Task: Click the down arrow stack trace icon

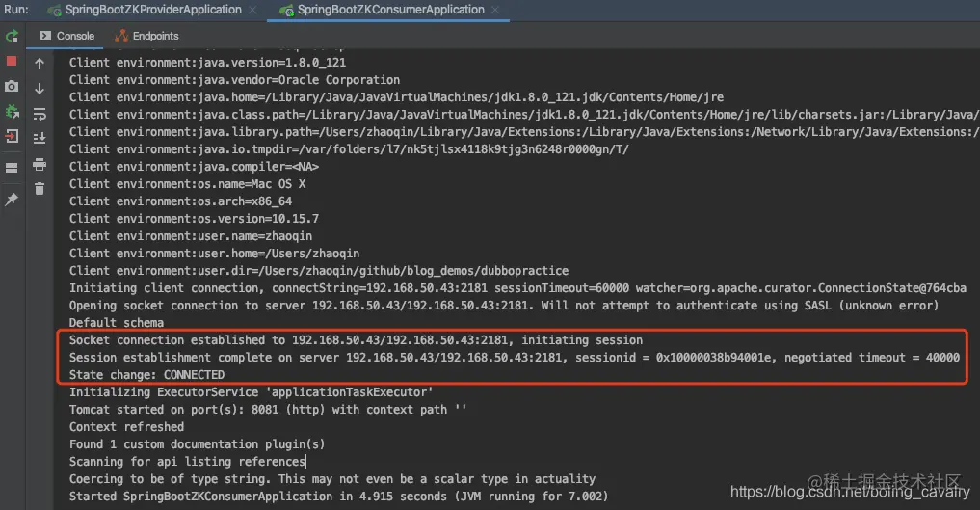Action: [x=40, y=89]
